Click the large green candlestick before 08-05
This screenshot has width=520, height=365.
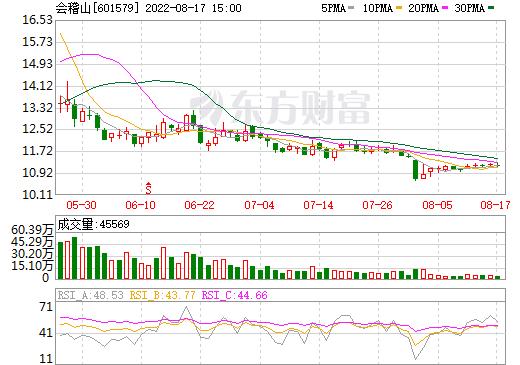click(415, 170)
